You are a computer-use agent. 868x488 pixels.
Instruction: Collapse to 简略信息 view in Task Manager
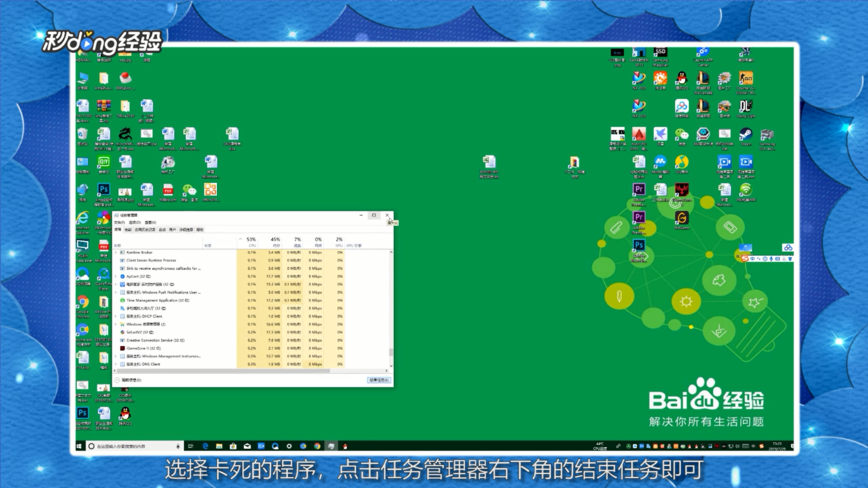click(128, 380)
